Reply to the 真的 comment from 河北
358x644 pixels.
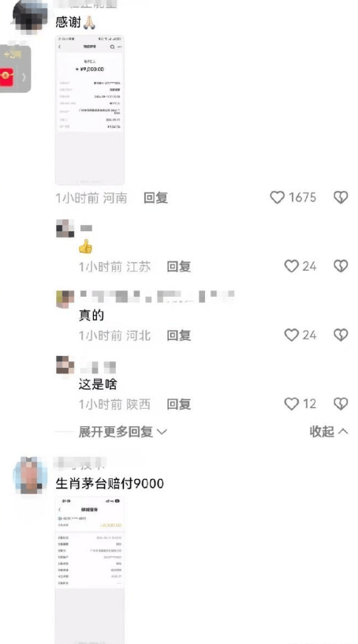point(178,335)
